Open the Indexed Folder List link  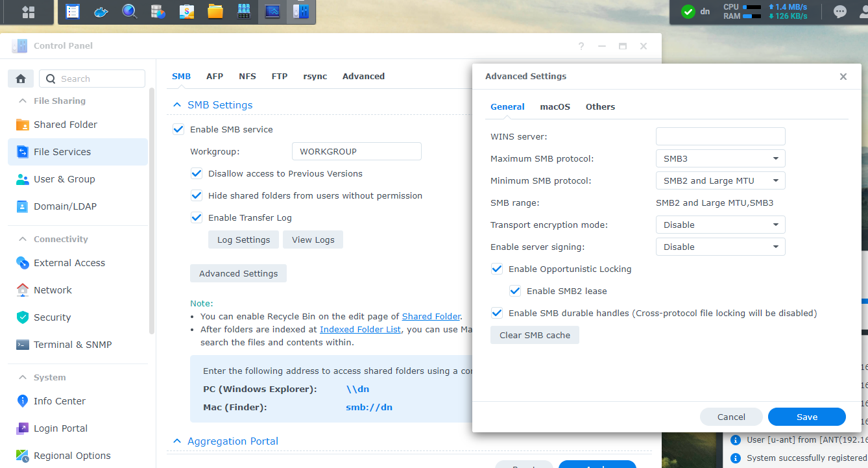pyautogui.click(x=360, y=329)
